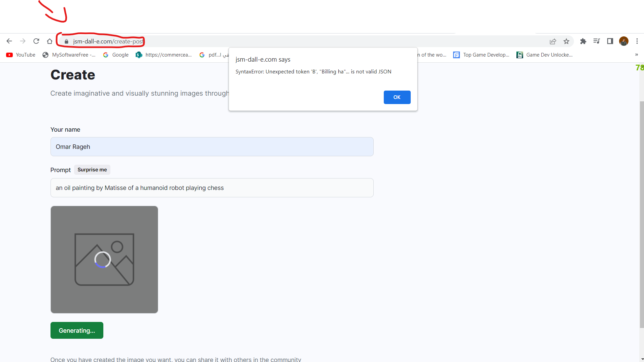
Task: Click the vertical page scrollbar
Action: tap(642, 214)
